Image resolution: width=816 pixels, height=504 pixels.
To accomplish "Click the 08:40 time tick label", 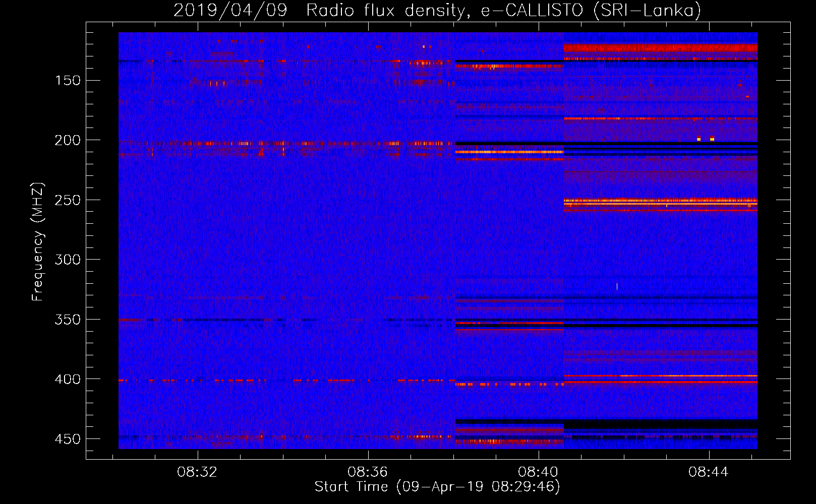I will coord(538,472).
